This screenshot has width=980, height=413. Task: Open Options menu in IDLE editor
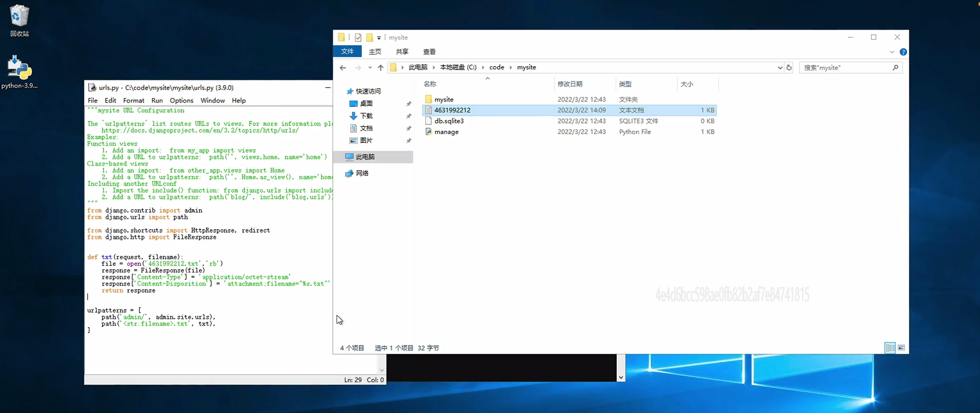pyautogui.click(x=182, y=101)
